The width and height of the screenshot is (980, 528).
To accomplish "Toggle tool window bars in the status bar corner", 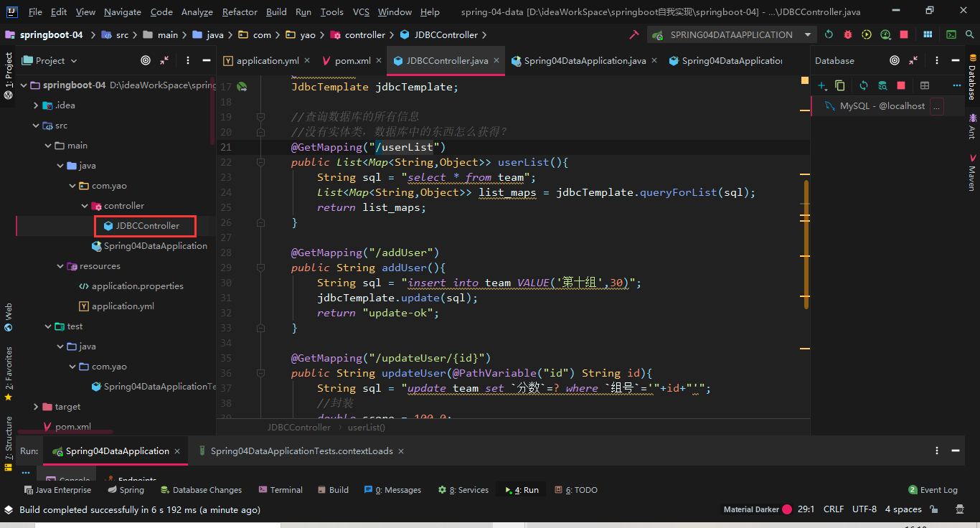I will (x=9, y=509).
